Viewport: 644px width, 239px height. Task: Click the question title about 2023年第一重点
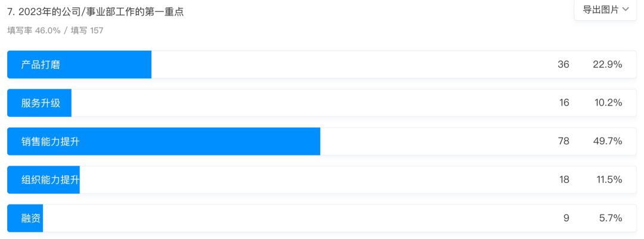(x=95, y=12)
